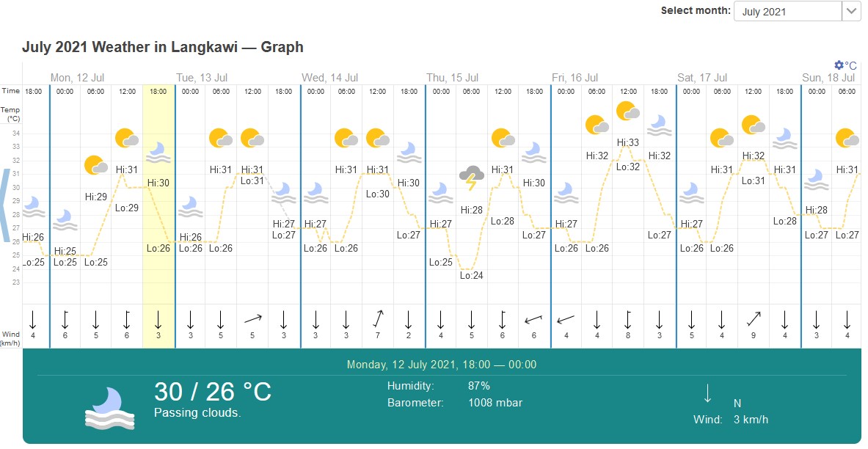Click the Hi:33 temperature peak on Friday
868x449 pixels.
pos(628,142)
